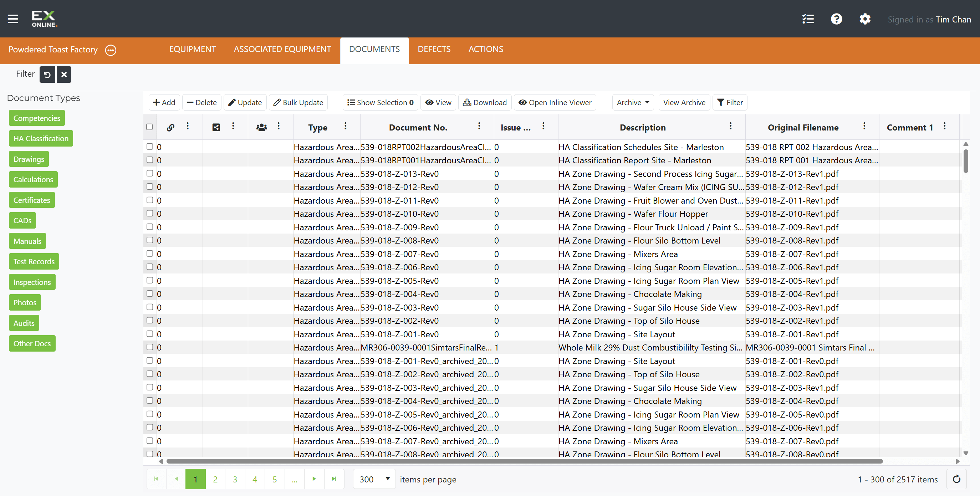Go to page 3 of results

(x=235, y=479)
